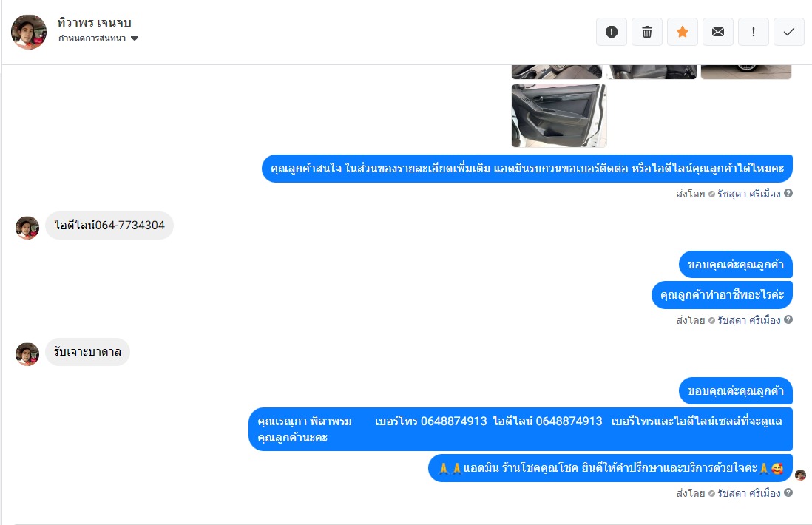This screenshot has height=525, width=812.
Task: Mark conversation done with checkmark icon
Action: [x=788, y=32]
